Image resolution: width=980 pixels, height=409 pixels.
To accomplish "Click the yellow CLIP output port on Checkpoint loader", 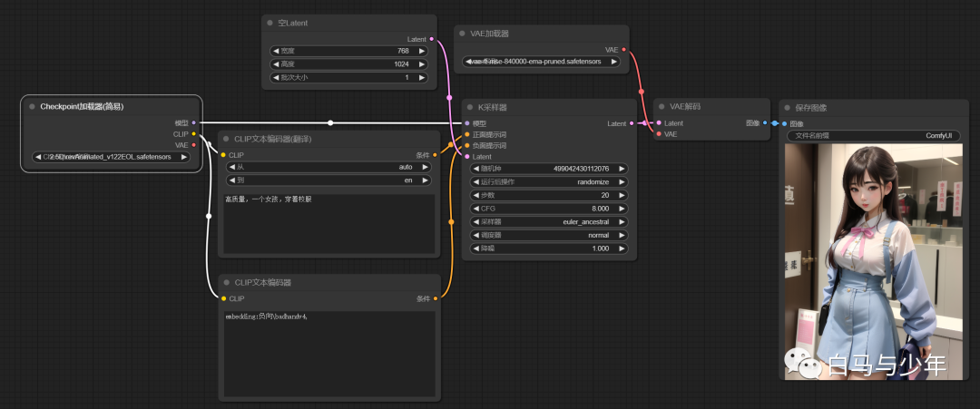I will (193, 133).
